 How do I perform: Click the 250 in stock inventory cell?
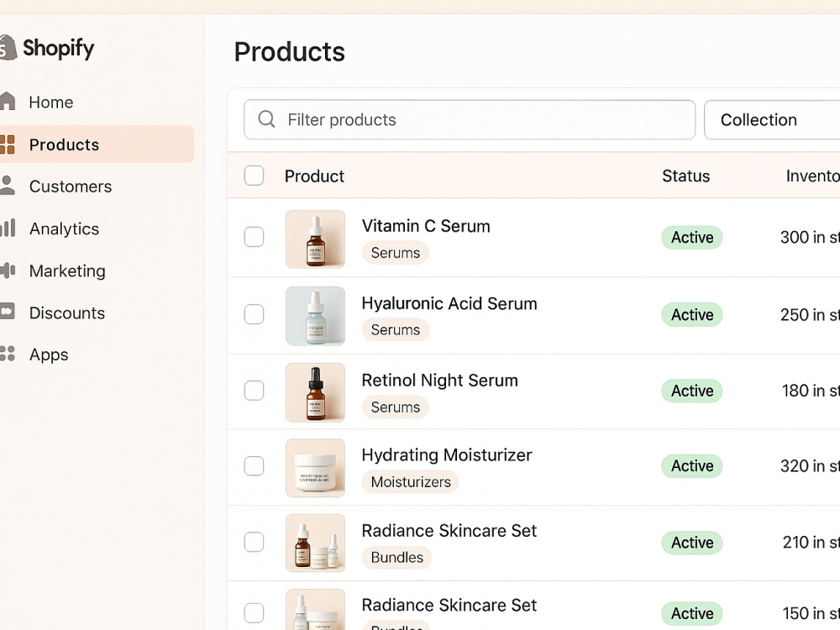coord(810,314)
